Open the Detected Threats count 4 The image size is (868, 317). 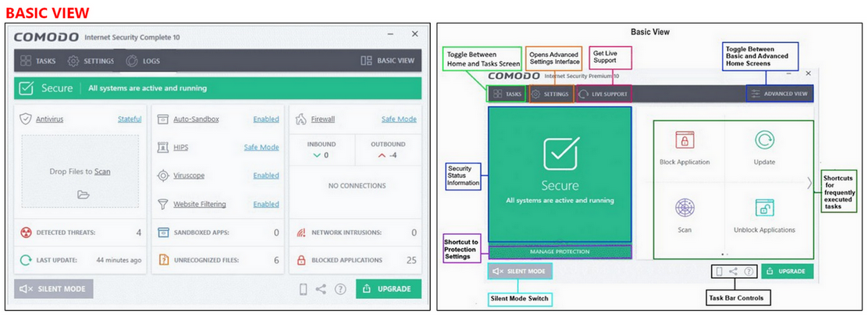139,233
